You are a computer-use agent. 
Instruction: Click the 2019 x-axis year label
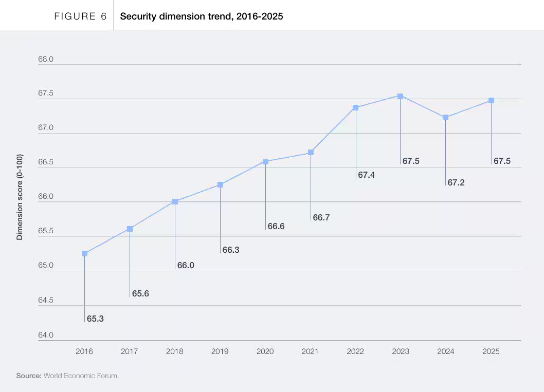pyautogui.click(x=220, y=351)
